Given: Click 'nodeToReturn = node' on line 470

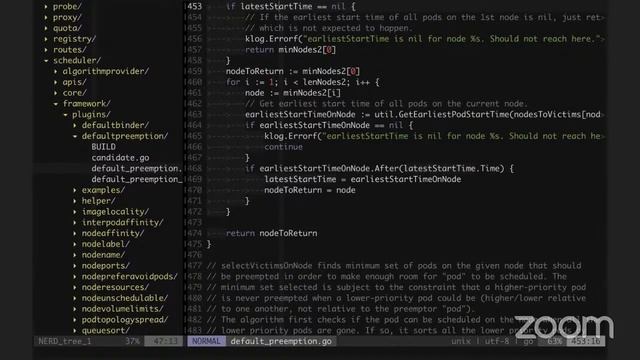Looking at the screenshot, I should pyautogui.click(x=310, y=190).
